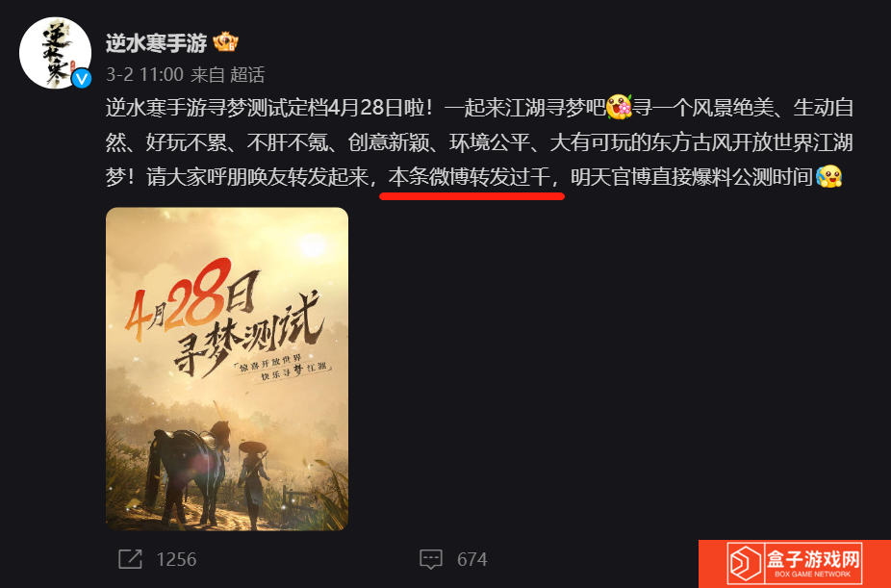Click the repost share arrow icon
The width and height of the screenshot is (891, 588).
[130, 559]
